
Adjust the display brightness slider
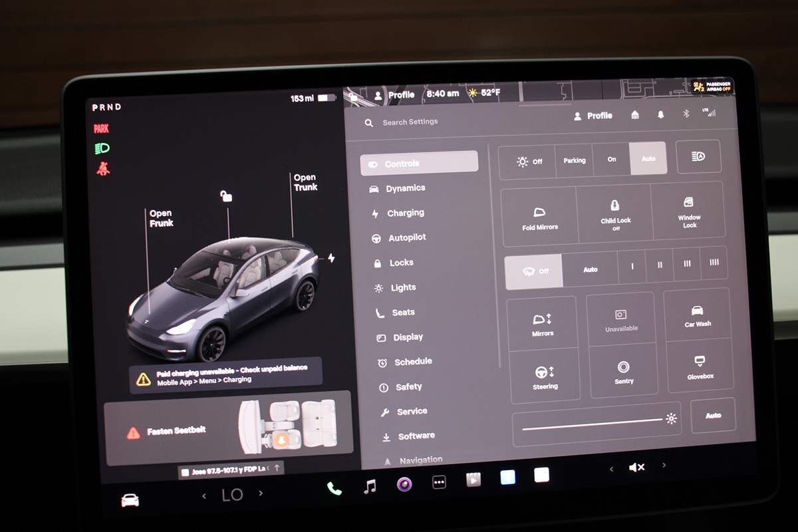click(x=592, y=420)
